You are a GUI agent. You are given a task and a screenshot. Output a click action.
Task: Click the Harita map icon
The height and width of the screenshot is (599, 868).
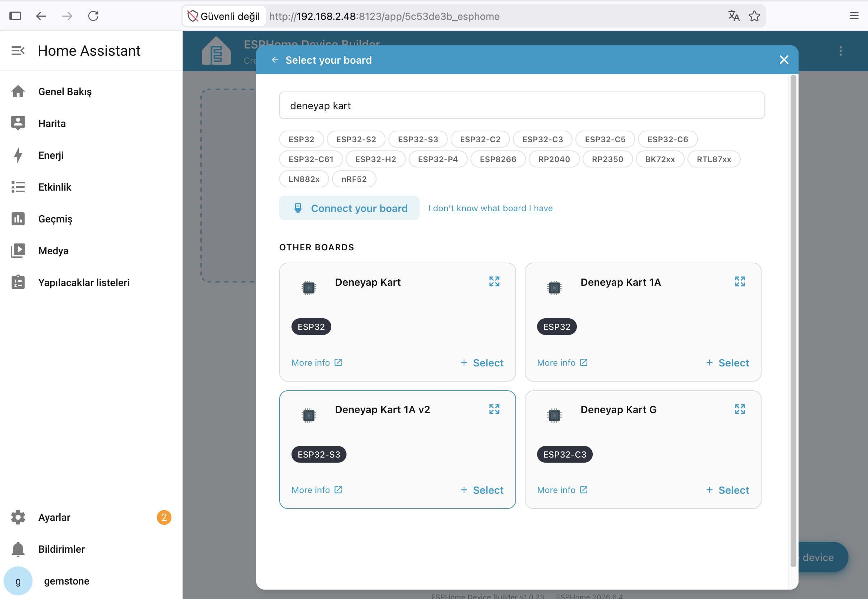(18, 123)
